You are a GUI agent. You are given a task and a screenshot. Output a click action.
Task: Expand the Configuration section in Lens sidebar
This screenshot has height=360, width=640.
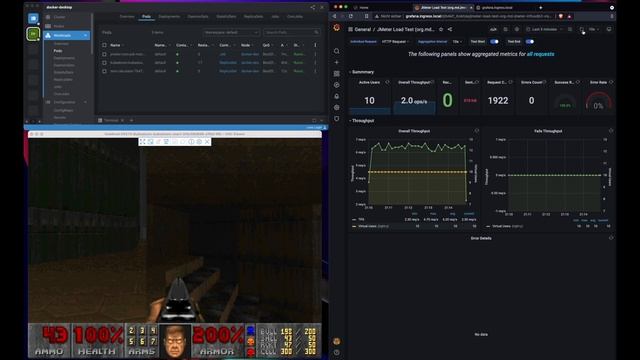85,102
